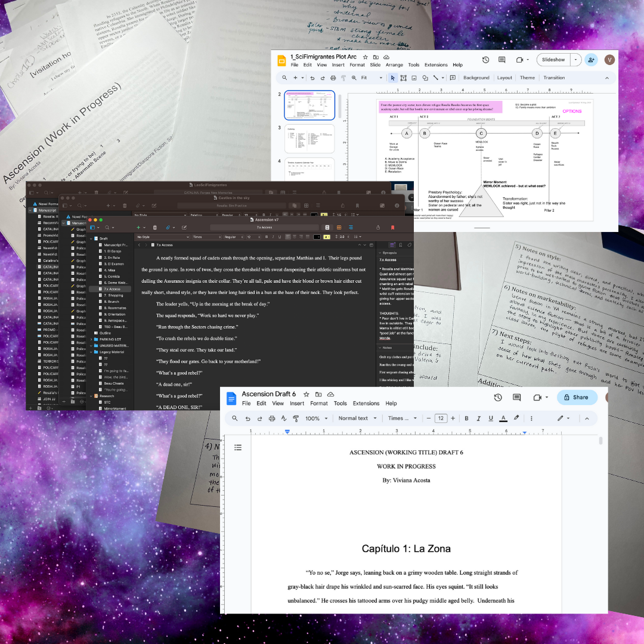Viewport: 644px width, 644px height.
Task: Switch to corkboard view in Ascension v7
Action: (x=339, y=227)
